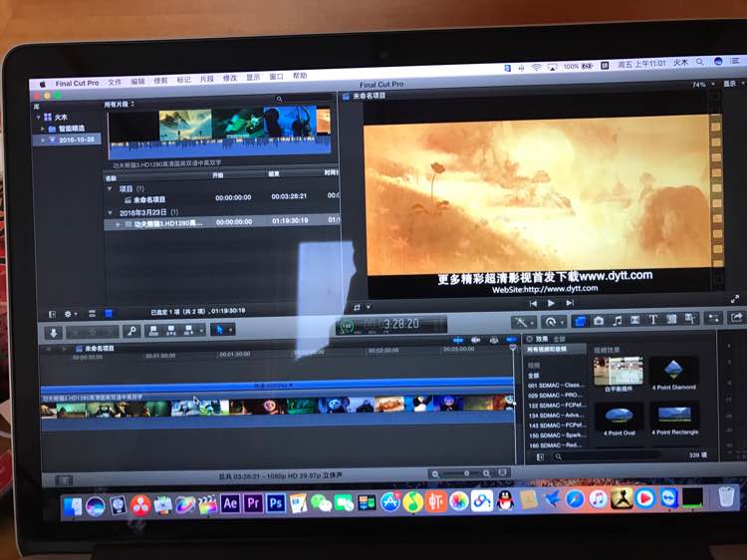Viewport: 747px width, 560px height.
Task: Select the 未命名项目 project row
Action: click(x=221, y=199)
